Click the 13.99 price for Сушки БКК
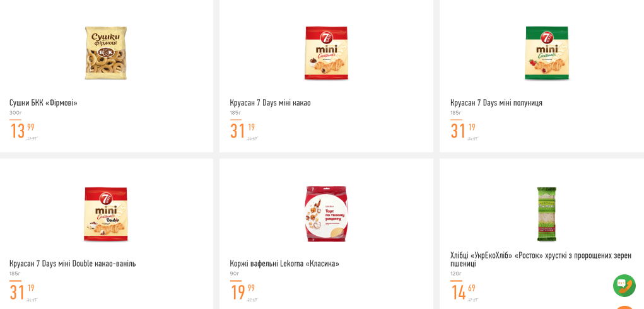This screenshot has height=309, width=644. point(21,131)
